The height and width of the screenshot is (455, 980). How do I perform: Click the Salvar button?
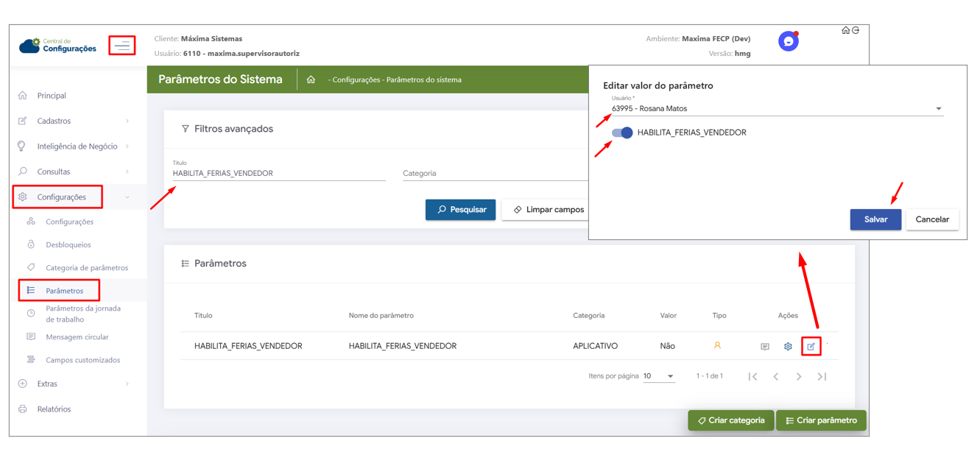coord(875,219)
